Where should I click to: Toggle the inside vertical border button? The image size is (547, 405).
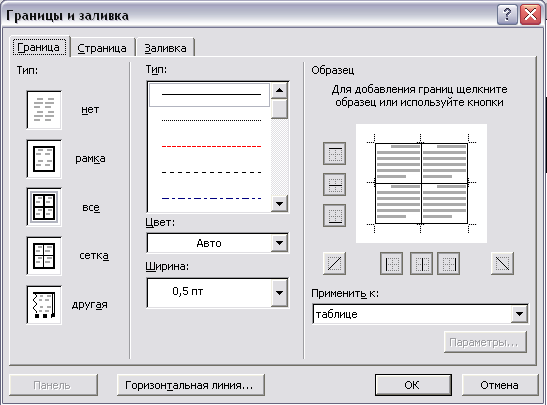point(421,263)
